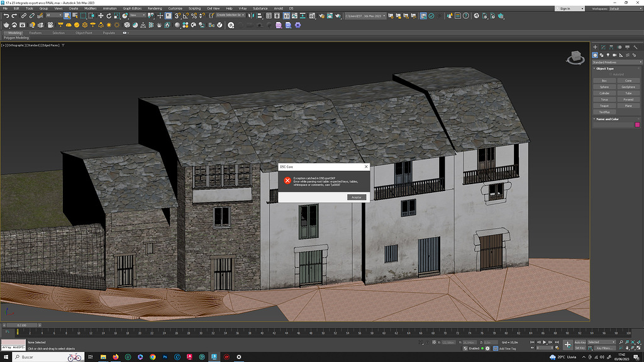Click the Mirror tool icon

[x=250, y=16]
